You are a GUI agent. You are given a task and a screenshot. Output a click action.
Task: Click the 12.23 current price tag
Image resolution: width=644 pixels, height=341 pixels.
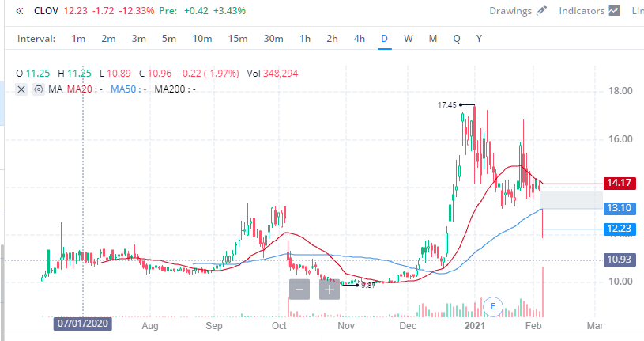point(620,229)
